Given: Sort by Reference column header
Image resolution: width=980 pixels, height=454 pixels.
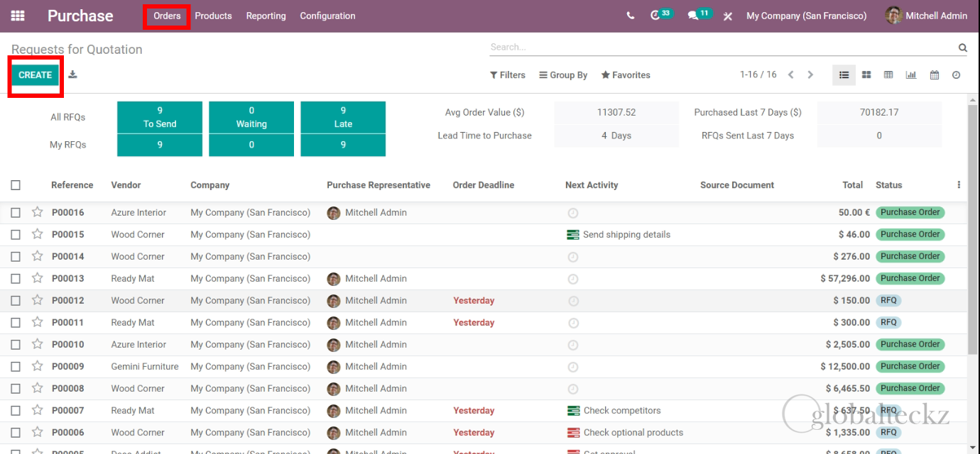Looking at the screenshot, I should (72, 185).
